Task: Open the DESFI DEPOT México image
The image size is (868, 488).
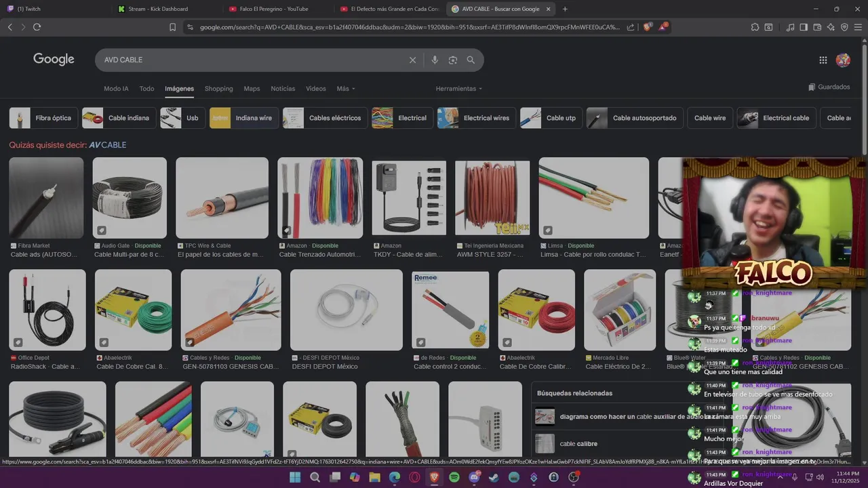Action: (x=347, y=310)
